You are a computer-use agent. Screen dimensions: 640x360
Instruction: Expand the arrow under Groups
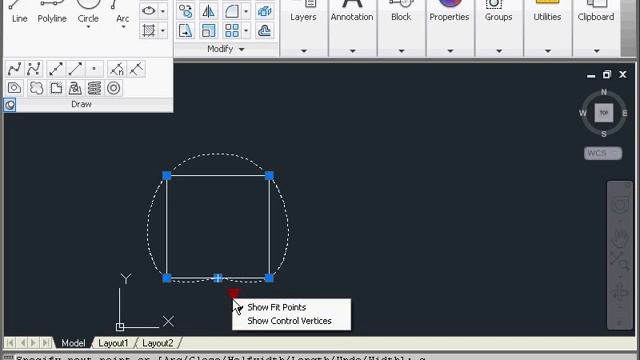(499, 51)
